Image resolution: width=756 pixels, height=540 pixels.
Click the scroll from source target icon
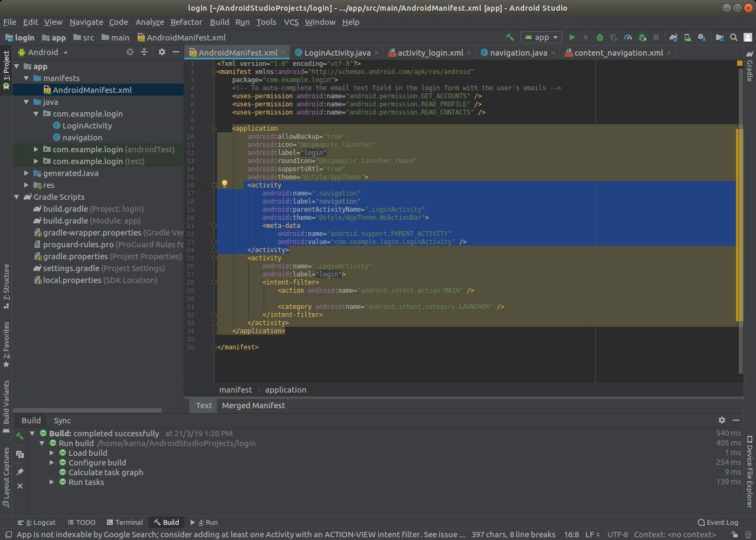point(130,52)
